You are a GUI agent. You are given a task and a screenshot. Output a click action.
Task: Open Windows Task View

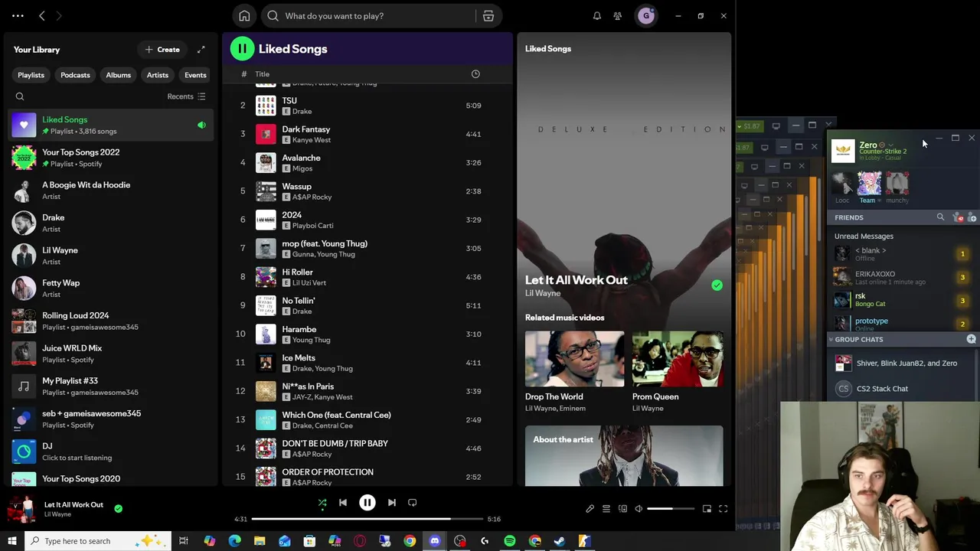[184, 541]
